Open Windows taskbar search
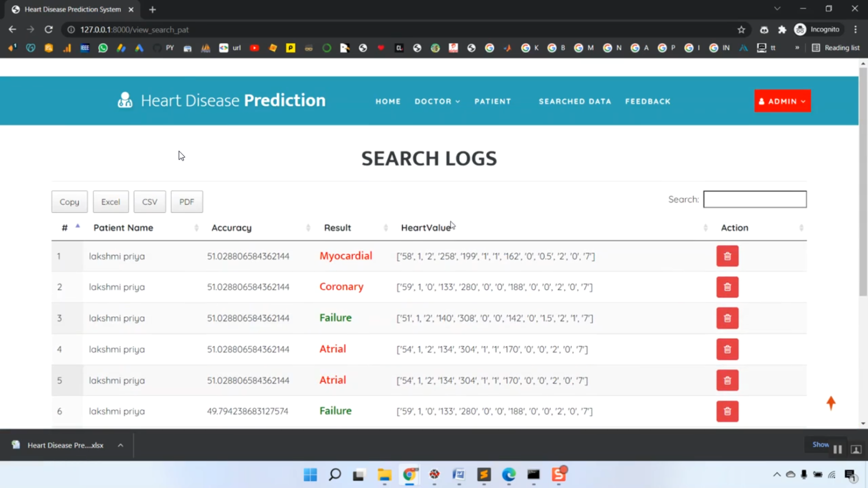868x488 pixels. pos(334,475)
